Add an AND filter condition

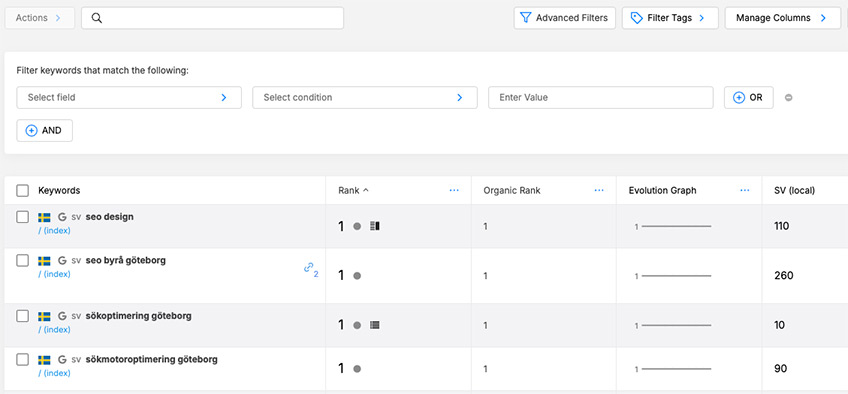[44, 131]
